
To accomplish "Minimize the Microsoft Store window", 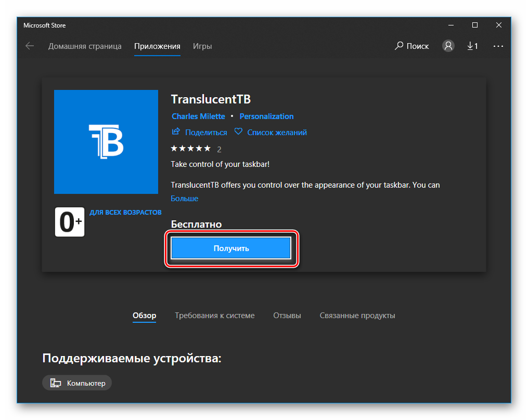I will click(x=451, y=25).
